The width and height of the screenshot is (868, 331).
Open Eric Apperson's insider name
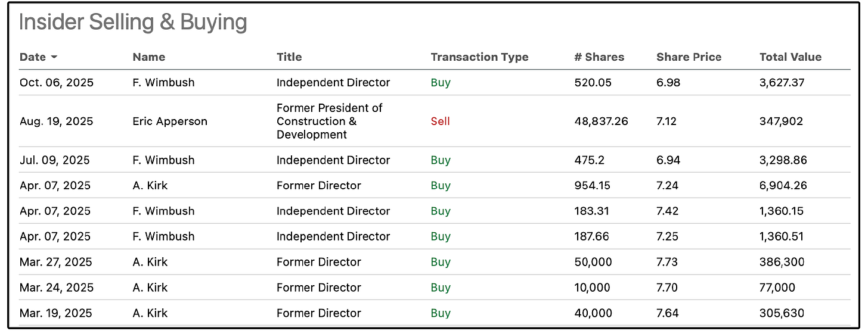tap(170, 121)
